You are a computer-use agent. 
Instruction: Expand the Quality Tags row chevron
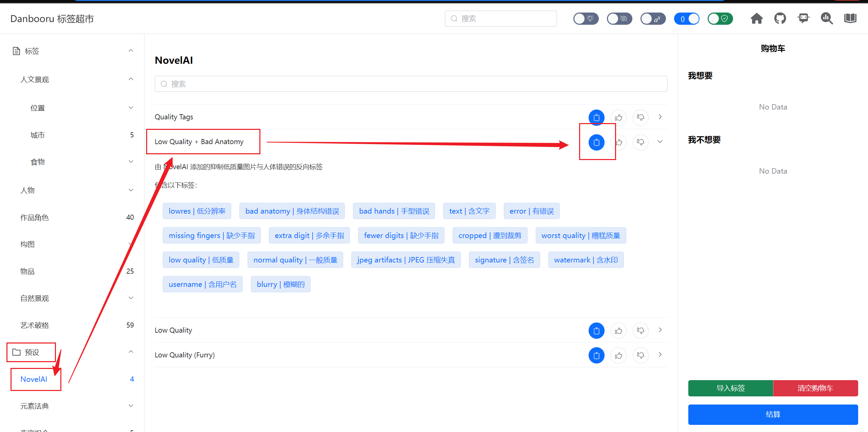(660, 117)
